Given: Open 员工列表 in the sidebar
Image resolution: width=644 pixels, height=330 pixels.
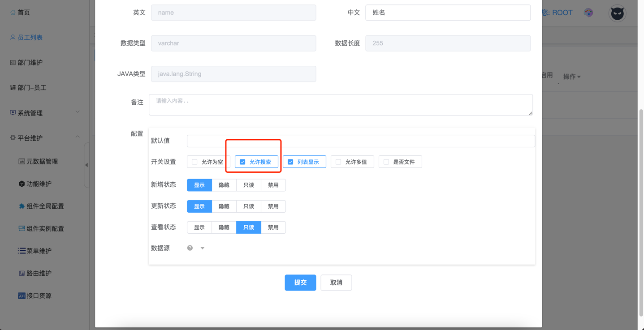Looking at the screenshot, I should [30, 38].
